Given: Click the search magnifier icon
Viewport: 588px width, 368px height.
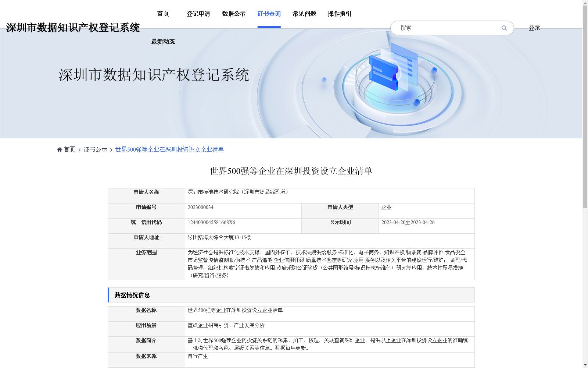Looking at the screenshot, I should pos(504,28).
